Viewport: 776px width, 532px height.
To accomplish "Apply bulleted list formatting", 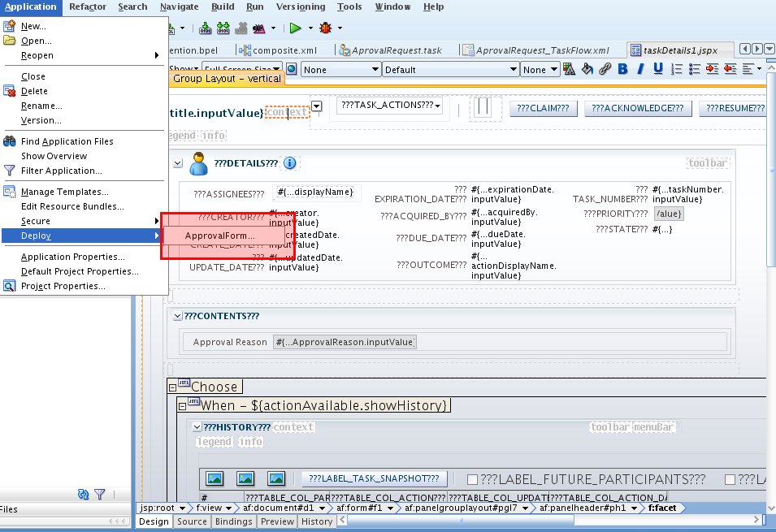I will [695, 69].
